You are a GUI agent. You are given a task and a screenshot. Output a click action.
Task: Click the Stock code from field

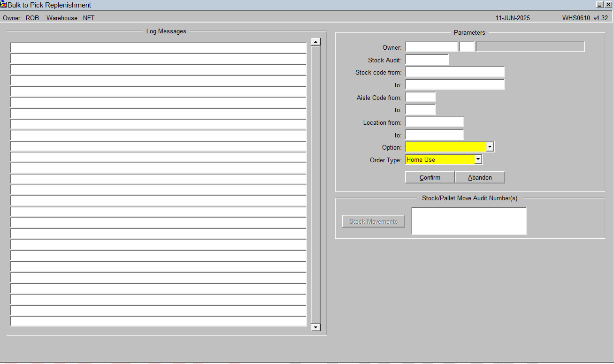click(455, 72)
